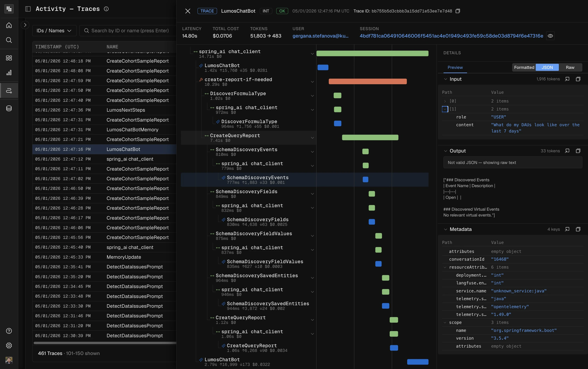Viewport: 588px width, 369px height.
Task: Copy the Output section content
Action: click(x=578, y=151)
